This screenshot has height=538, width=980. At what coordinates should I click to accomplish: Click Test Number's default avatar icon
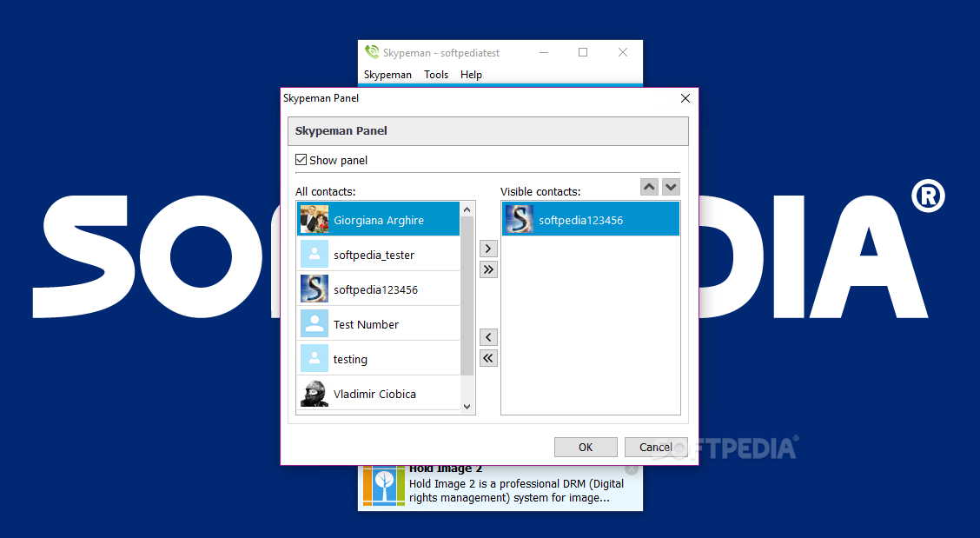pyautogui.click(x=315, y=323)
